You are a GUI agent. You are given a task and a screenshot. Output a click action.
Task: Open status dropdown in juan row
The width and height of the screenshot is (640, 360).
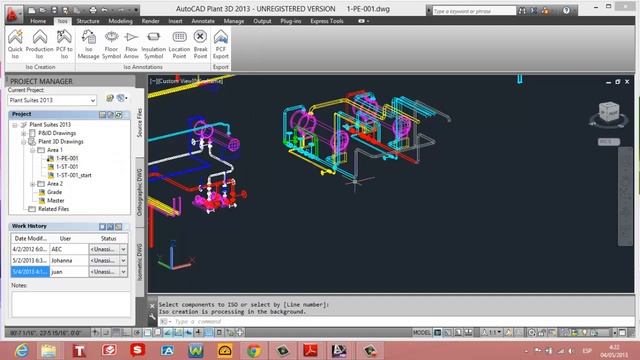coord(123,272)
